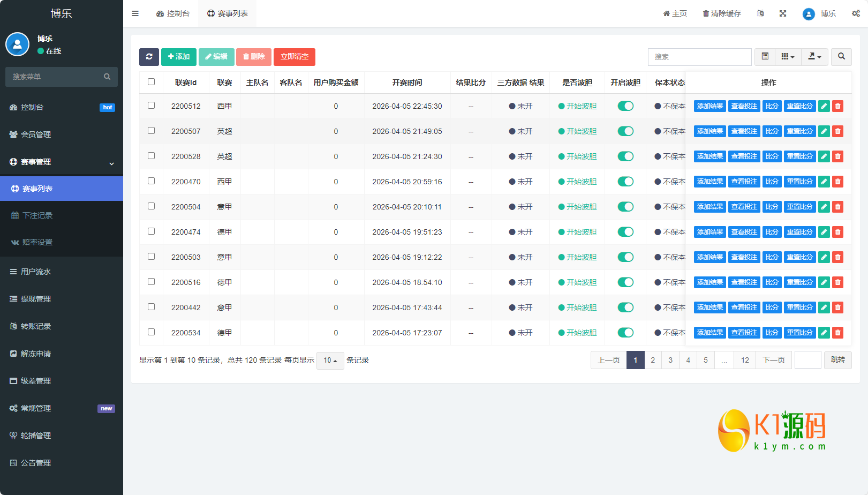The image size is (868, 495).
Task: Click the magnifier search button beside the export icon
Action: pos(841,57)
